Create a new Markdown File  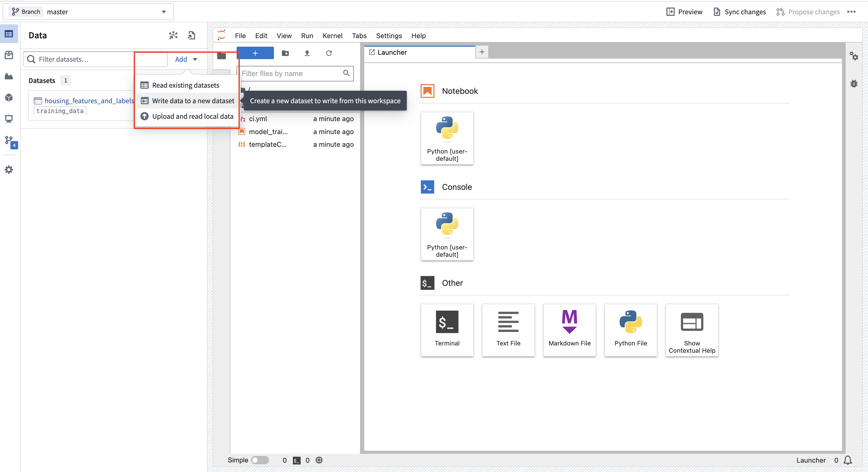click(569, 330)
